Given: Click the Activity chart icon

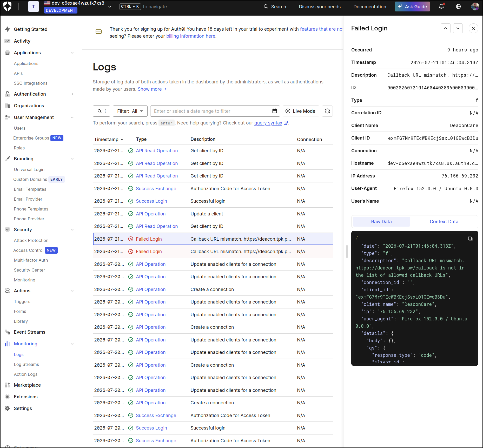Looking at the screenshot, I should pyautogui.click(x=8, y=41).
